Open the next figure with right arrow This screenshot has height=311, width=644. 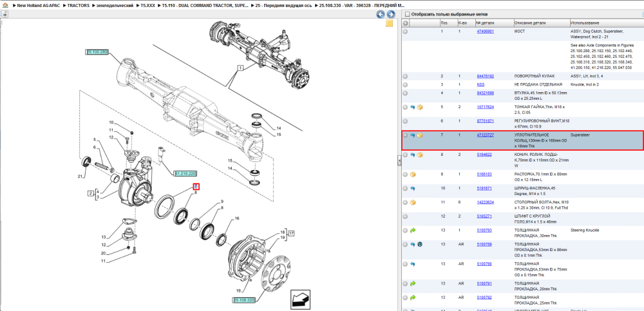tap(390, 14)
